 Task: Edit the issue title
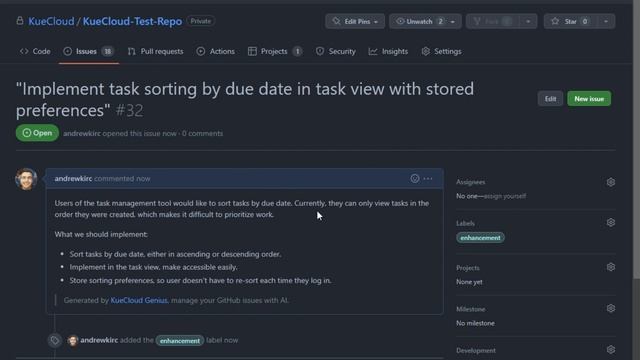[550, 99]
